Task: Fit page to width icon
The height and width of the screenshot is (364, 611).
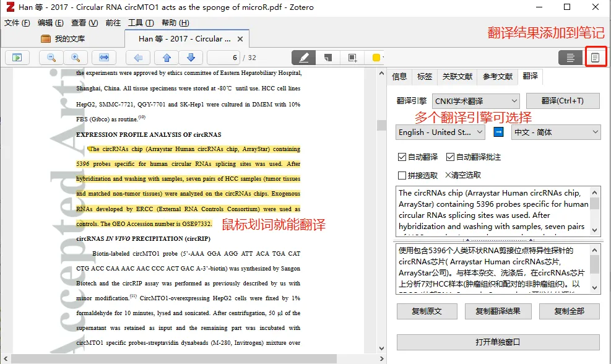Action: [x=104, y=58]
